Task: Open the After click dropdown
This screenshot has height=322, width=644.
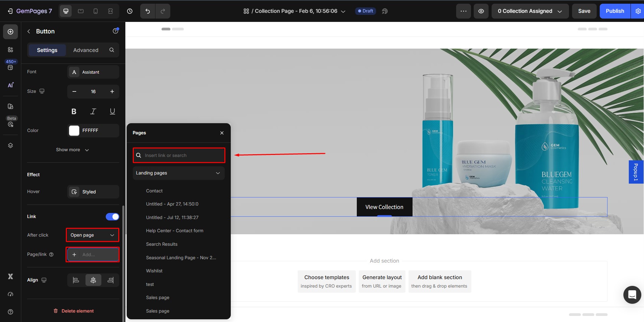Action: 93,235
